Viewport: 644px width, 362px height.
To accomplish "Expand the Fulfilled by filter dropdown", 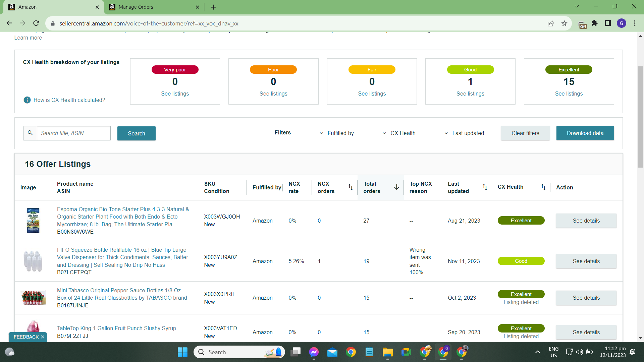I will tap(337, 133).
